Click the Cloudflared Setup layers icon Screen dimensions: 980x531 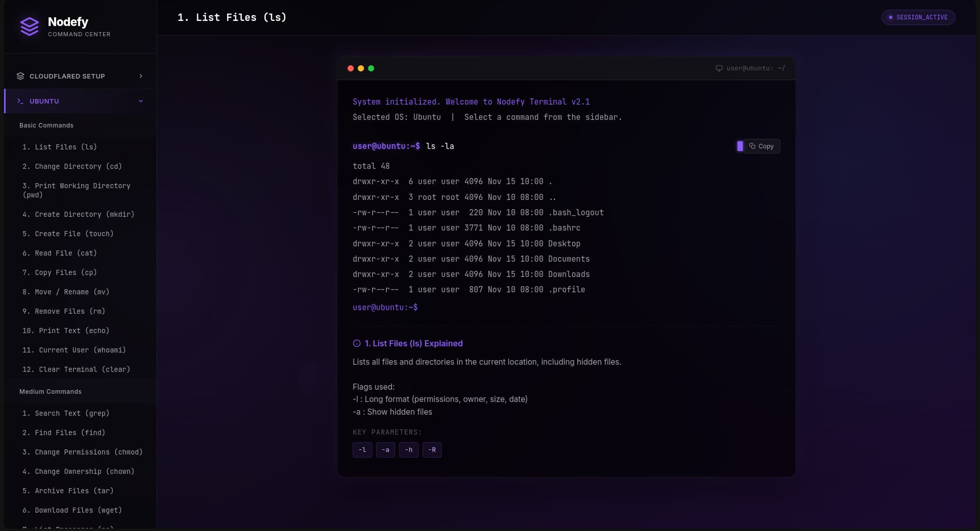20,76
